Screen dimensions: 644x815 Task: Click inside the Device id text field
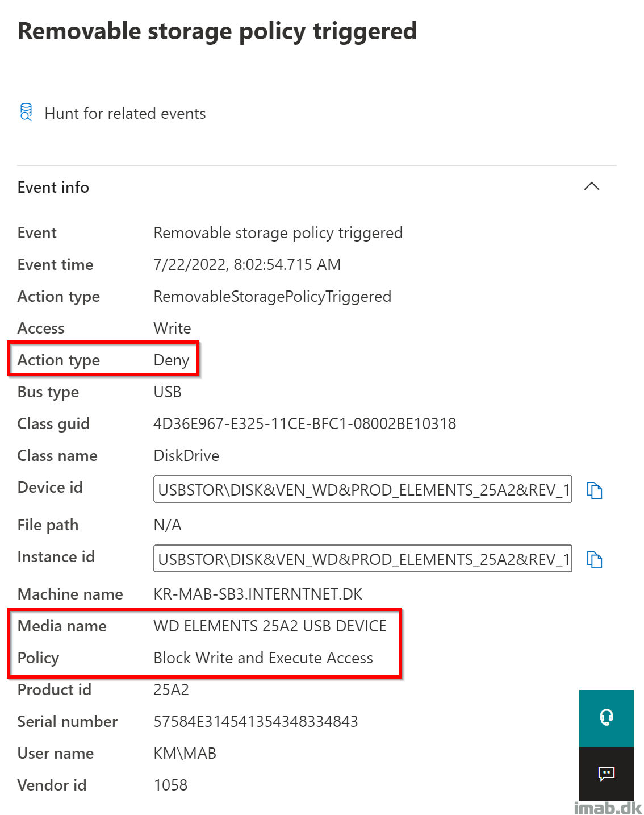(362, 490)
